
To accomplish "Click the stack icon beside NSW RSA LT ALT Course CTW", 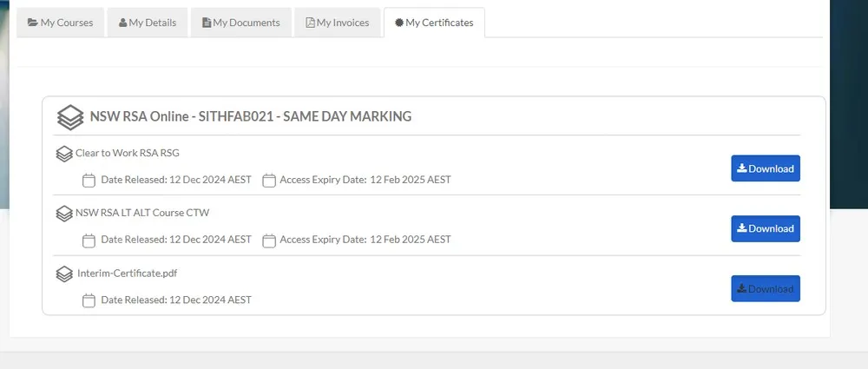I will tap(63, 213).
